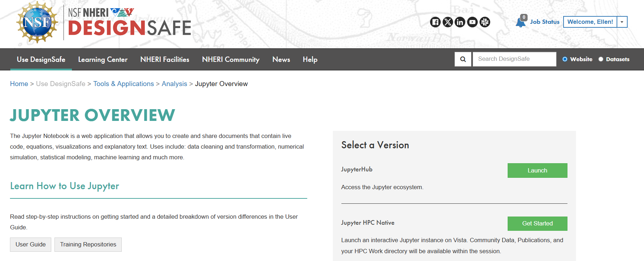Image resolution: width=644 pixels, height=261 pixels.
Task: Go to the Job Status page
Action: click(x=545, y=22)
